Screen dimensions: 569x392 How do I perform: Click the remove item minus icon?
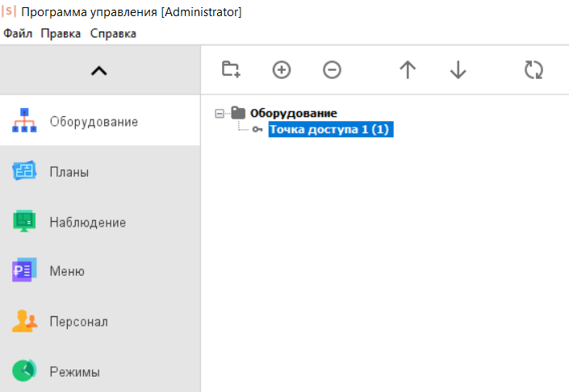pos(332,69)
